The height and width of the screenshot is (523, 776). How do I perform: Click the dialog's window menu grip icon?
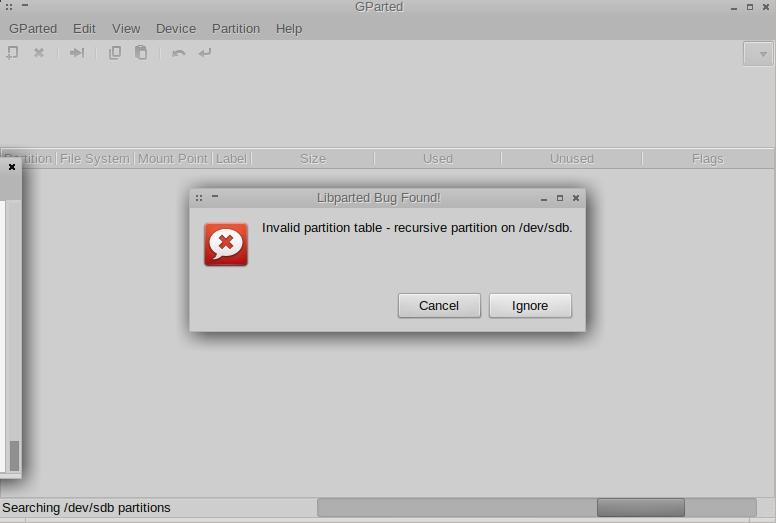pos(199,198)
